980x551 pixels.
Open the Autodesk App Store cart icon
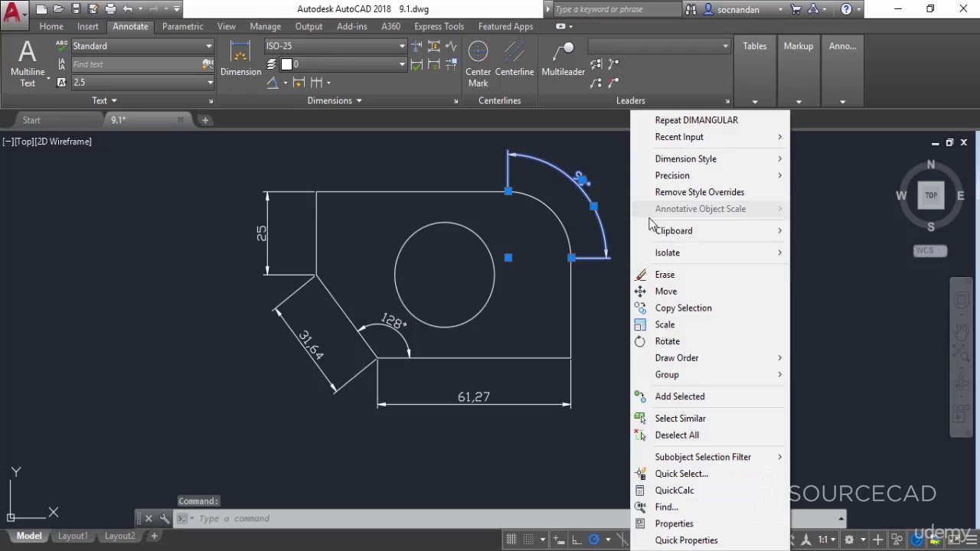(796, 9)
